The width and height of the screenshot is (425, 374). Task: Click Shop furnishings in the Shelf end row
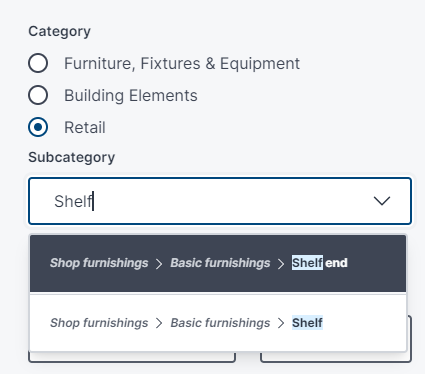point(99,263)
